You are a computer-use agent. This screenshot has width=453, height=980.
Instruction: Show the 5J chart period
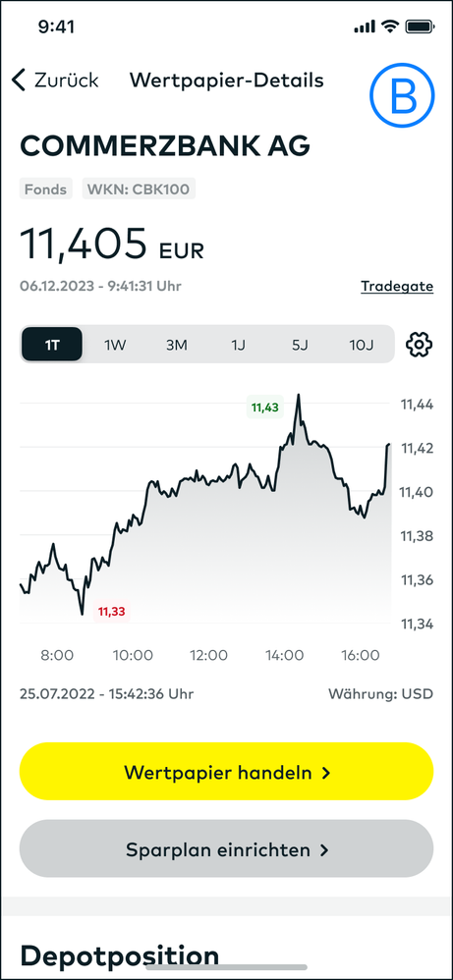pos(301,345)
